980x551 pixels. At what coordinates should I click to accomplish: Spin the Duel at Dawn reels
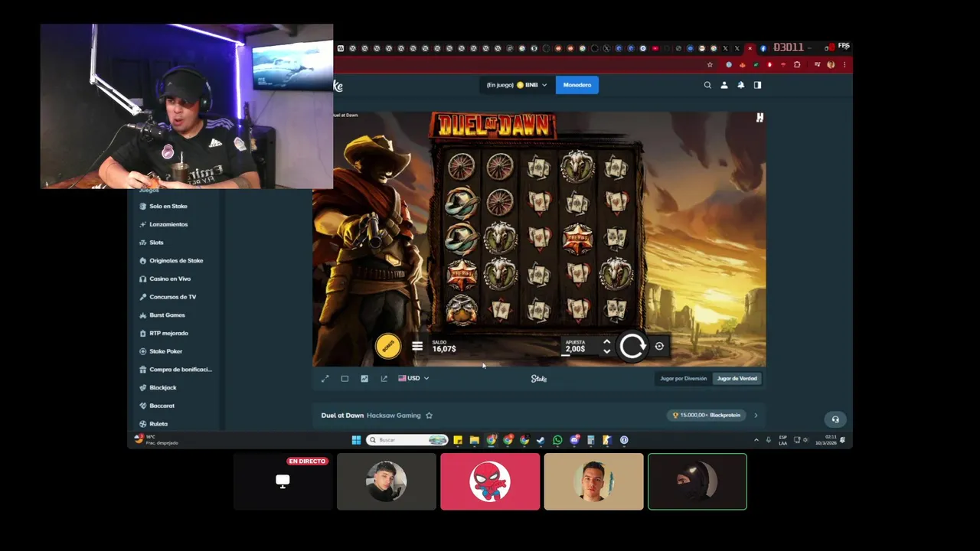(x=632, y=347)
